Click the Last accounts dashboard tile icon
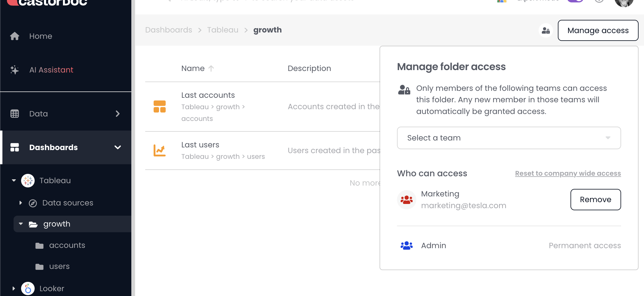This screenshot has width=644, height=296. click(159, 106)
